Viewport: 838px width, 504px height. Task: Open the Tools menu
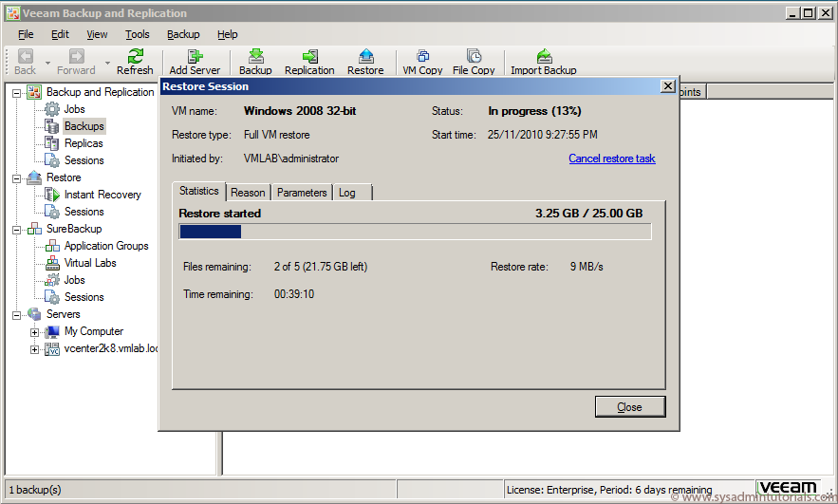pos(138,34)
